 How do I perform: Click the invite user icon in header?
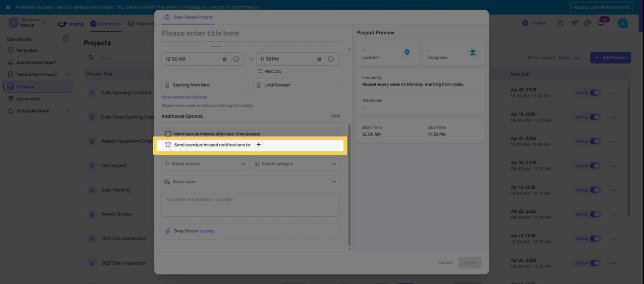point(560,23)
